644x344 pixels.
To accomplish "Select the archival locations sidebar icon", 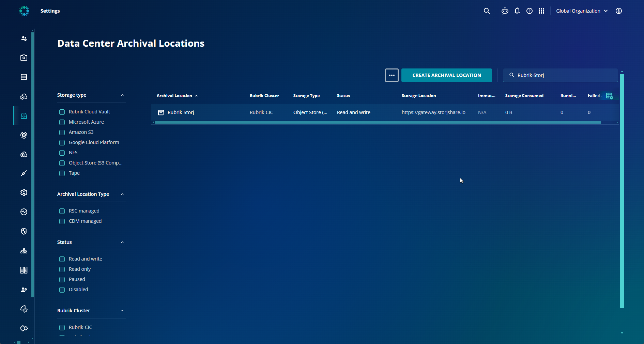I will click(24, 116).
